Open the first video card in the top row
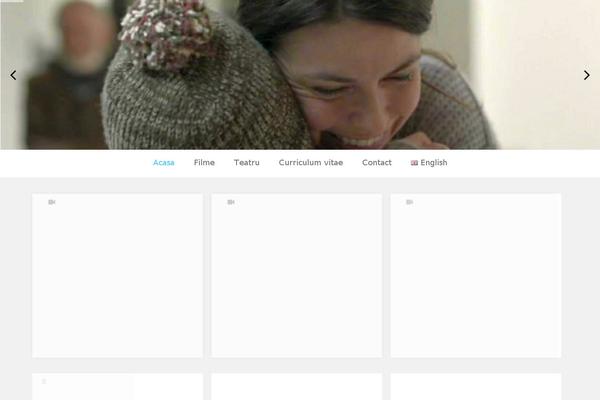The height and width of the screenshot is (400, 600). point(117,276)
